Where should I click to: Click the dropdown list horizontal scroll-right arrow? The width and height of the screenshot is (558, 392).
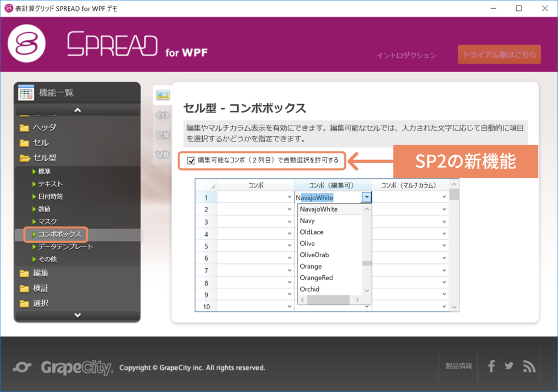(x=357, y=300)
